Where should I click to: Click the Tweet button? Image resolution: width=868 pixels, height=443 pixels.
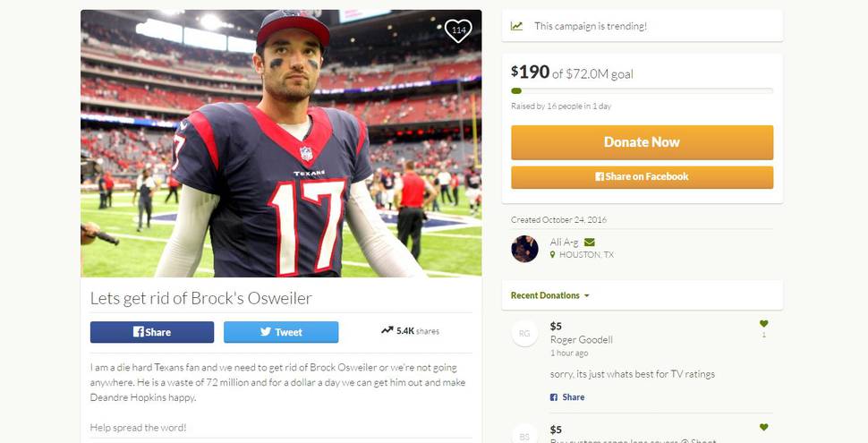click(x=281, y=332)
